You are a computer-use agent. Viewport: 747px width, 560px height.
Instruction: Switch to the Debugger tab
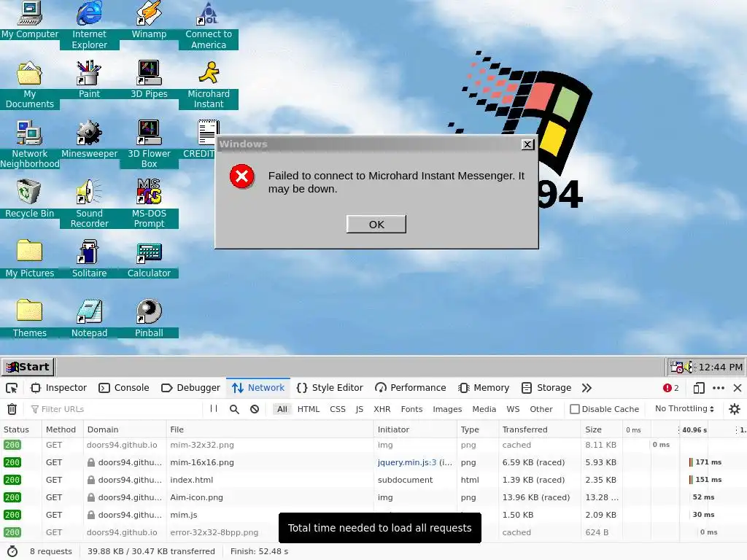(190, 388)
